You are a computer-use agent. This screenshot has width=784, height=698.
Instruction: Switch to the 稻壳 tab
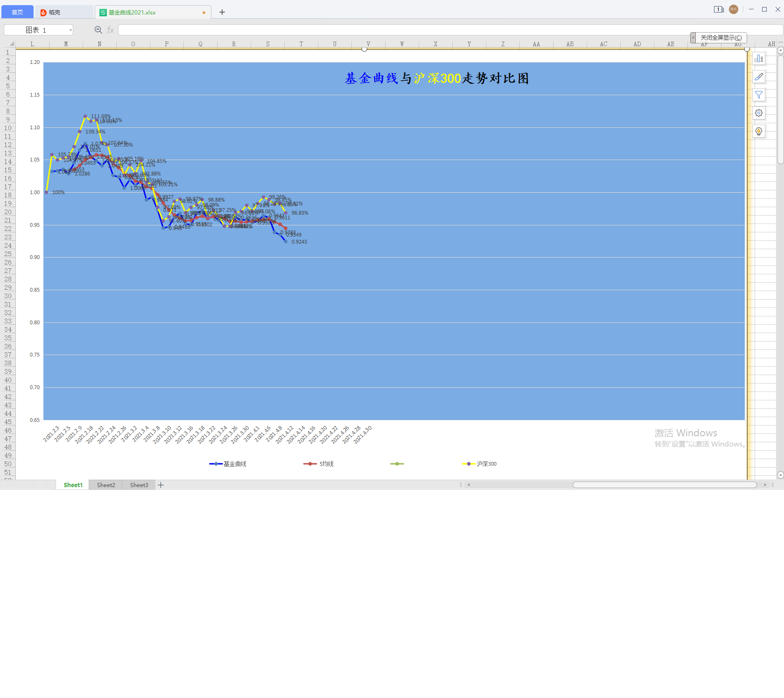pos(64,12)
